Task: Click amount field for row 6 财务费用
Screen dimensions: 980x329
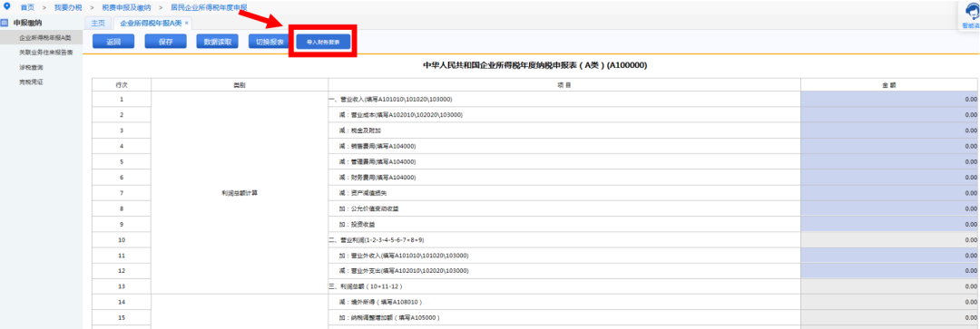Action: pyautogui.click(x=890, y=178)
